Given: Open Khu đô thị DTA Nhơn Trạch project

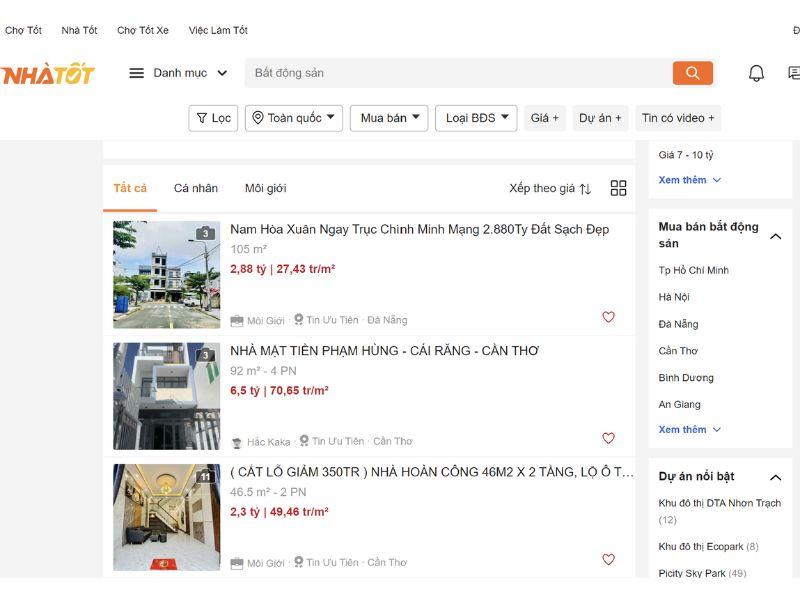Looking at the screenshot, I should pos(719,511).
